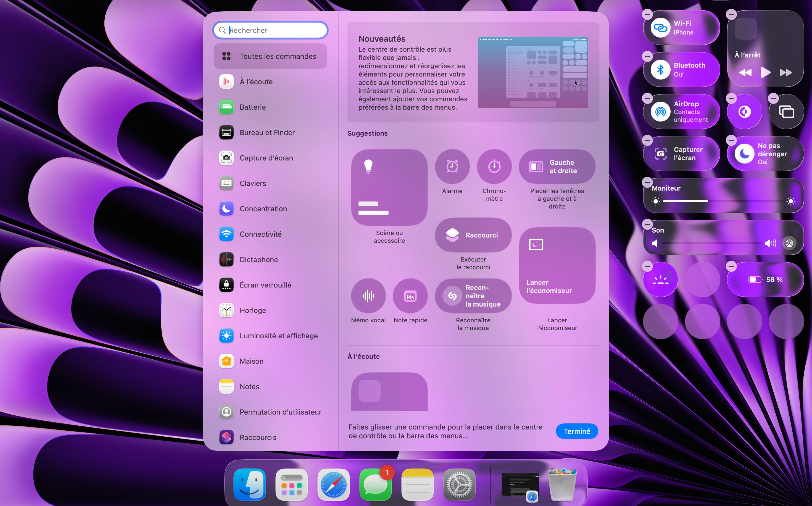The image size is (812, 506).
Task: Click the Reconnaître la musique control
Action: tap(473, 296)
